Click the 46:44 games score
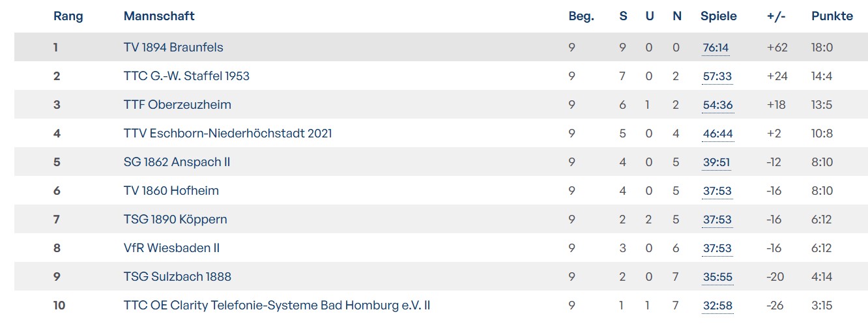 click(717, 134)
